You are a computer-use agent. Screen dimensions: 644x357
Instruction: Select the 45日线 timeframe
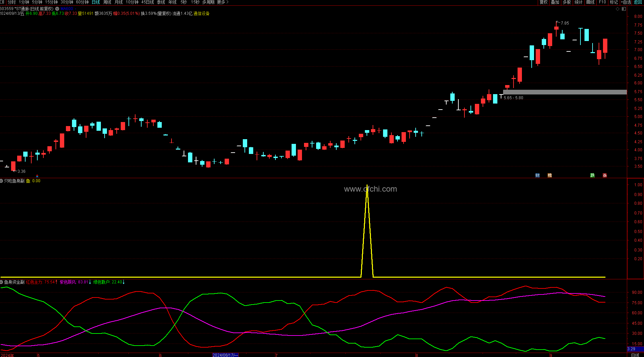pyautogui.click(x=148, y=2)
